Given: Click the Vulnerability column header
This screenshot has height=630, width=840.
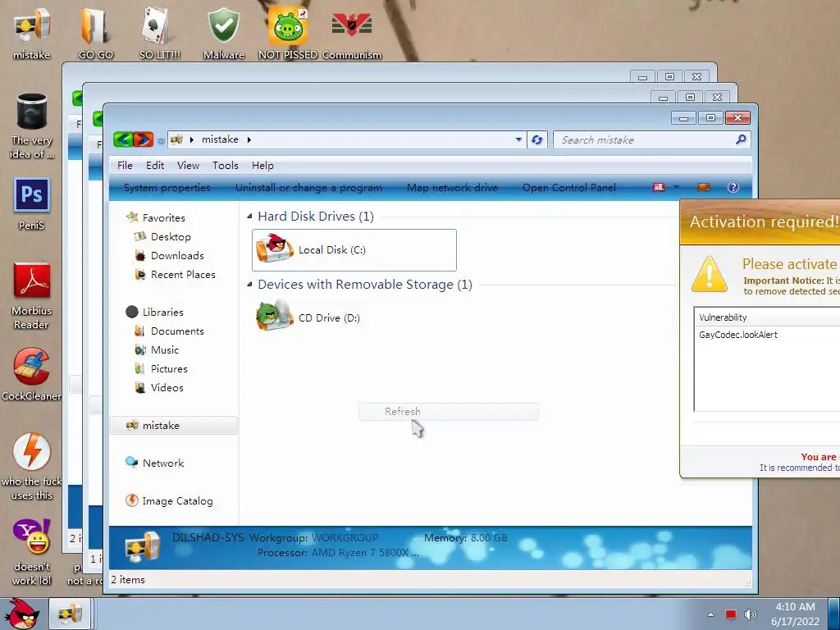Looking at the screenshot, I should [x=767, y=317].
